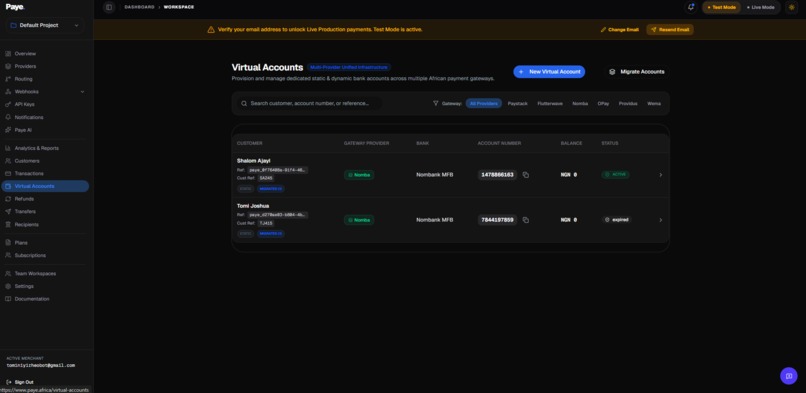Click the Multi-Provider Unified Infrastructure badge

[x=349, y=67]
